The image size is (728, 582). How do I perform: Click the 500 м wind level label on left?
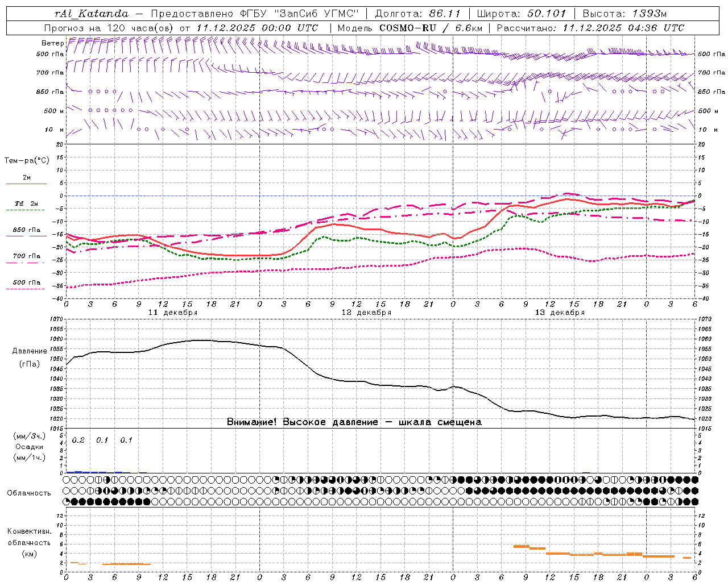pos(54,111)
